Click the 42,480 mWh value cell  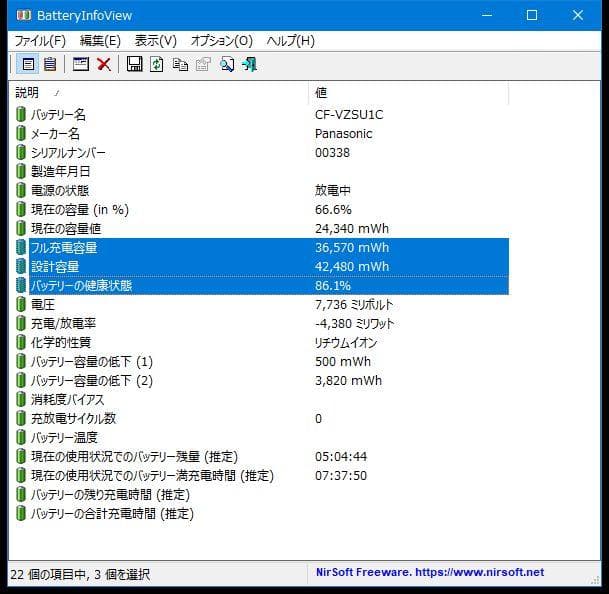[x=351, y=267]
